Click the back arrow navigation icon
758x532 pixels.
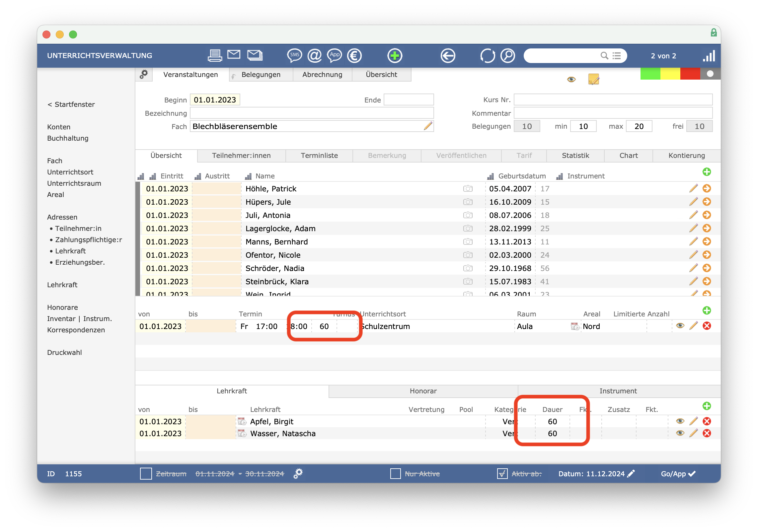[448, 56]
